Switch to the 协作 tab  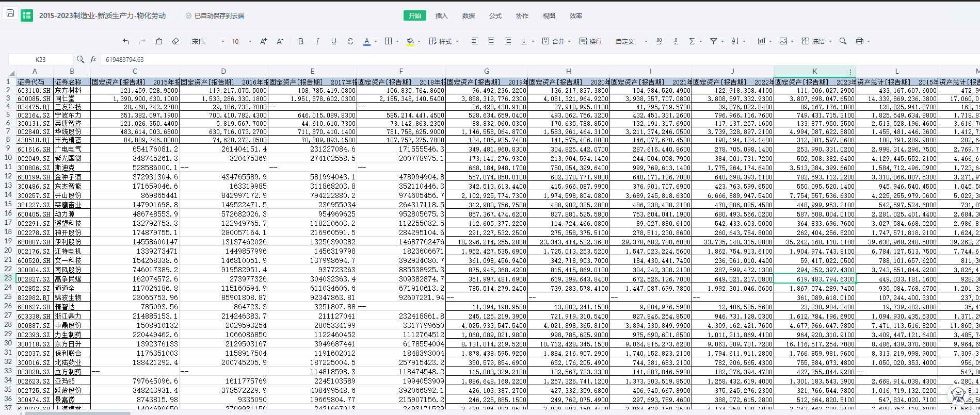click(x=522, y=15)
